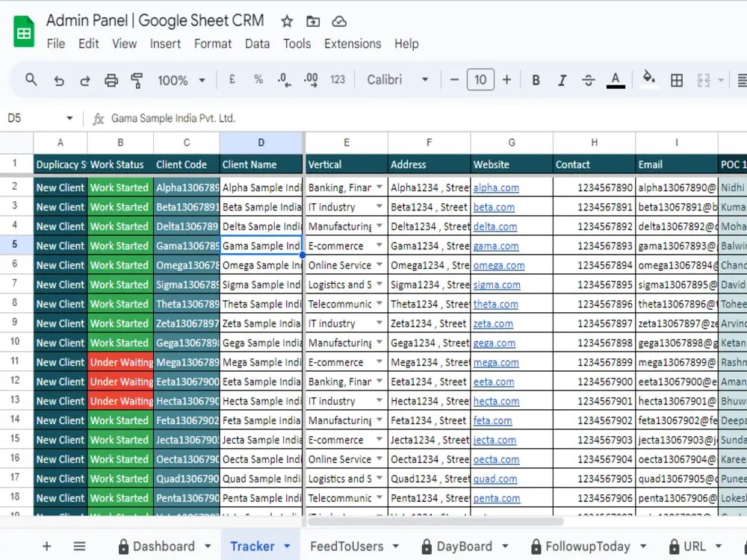
Task: Toggle bold formatting
Action: coord(536,80)
